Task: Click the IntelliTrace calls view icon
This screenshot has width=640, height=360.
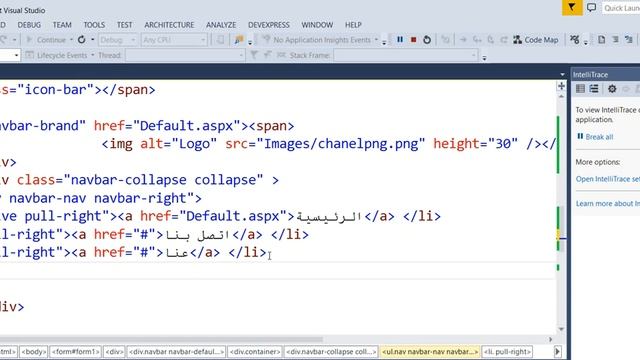Action: (594, 89)
